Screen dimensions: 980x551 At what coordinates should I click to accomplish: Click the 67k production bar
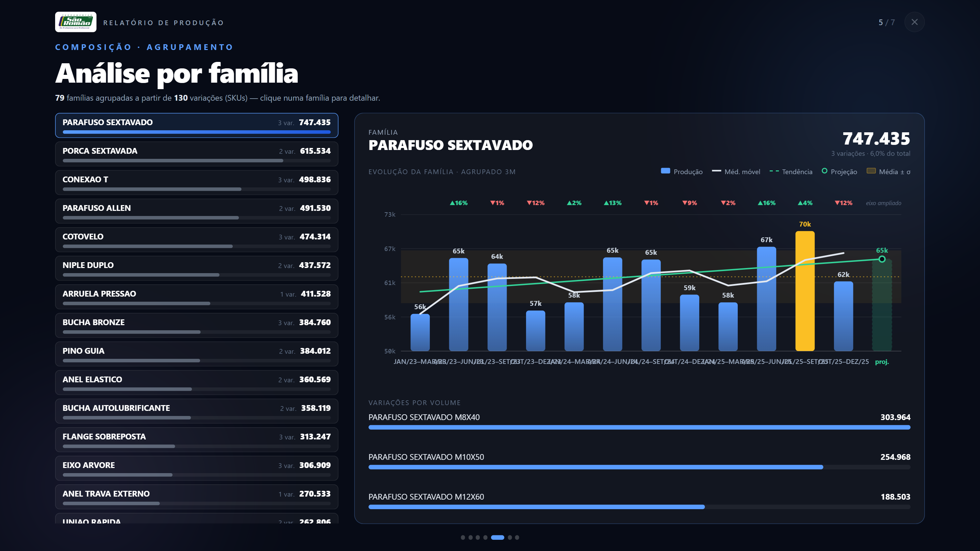point(766,299)
